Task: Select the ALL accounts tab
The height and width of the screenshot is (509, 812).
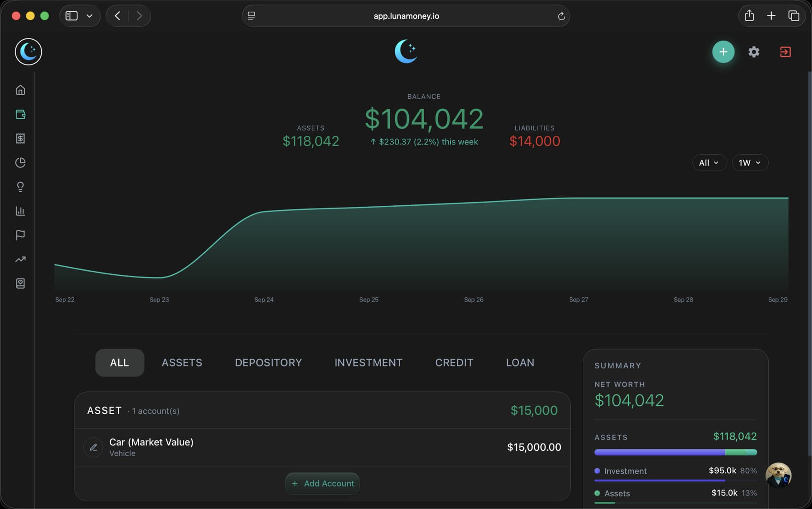Action: point(120,362)
